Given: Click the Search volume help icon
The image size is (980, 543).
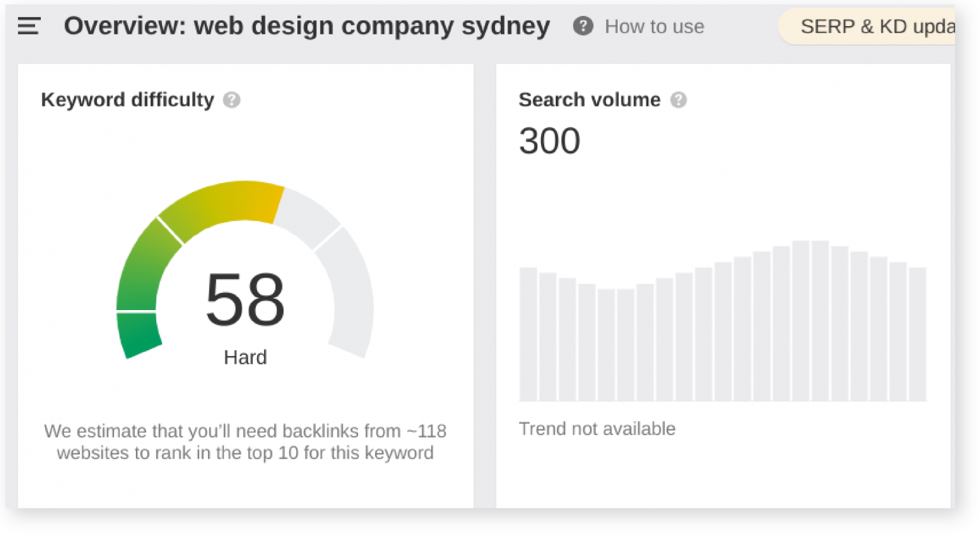Looking at the screenshot, I should [x=678, y=100].
